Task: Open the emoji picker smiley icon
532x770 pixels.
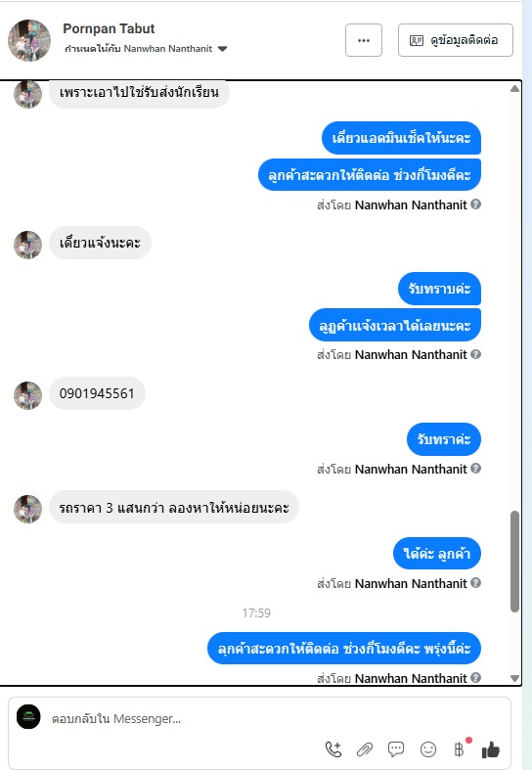Action: point(428,749)
